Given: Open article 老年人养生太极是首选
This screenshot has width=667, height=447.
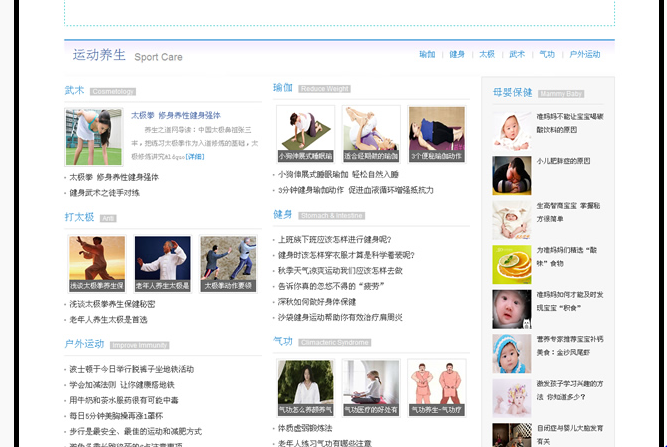Looking at the screenshot, I should pyautogui.click(x=108, y=319).
